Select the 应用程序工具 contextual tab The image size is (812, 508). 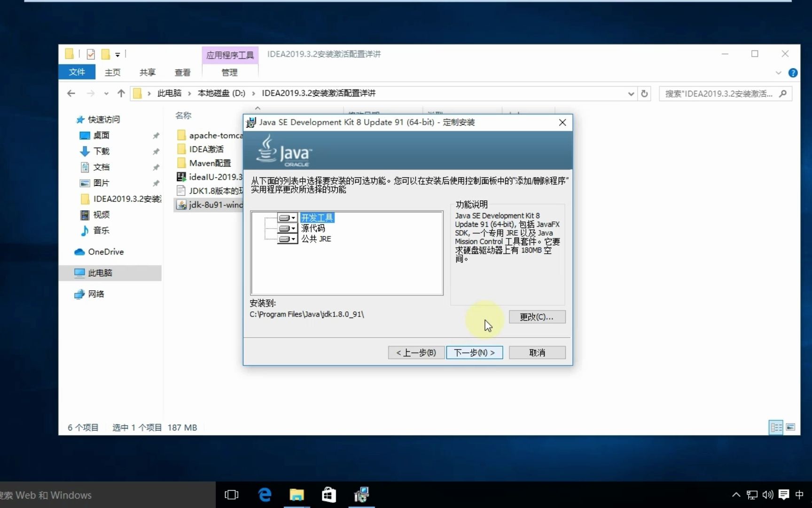[230, 55]
